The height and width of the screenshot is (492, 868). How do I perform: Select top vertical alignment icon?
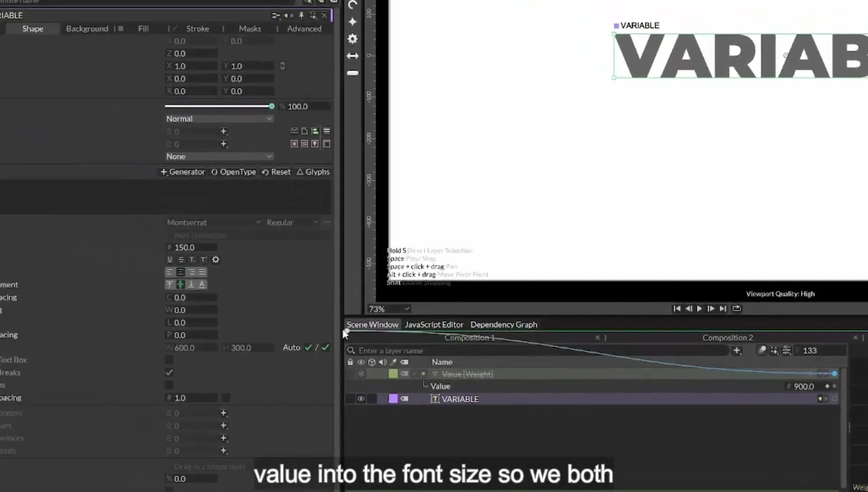pyautogui.click(x=170, y=284)
